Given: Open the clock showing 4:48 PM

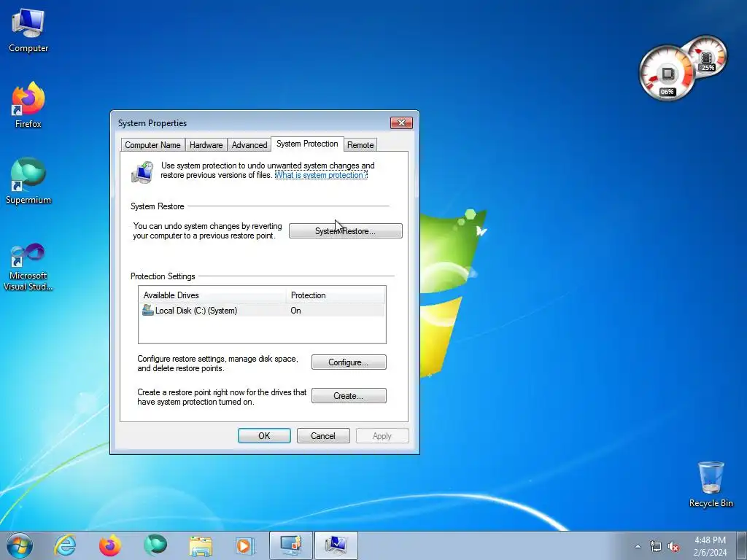Looking at the screenshot, I should [x=710, y=546].
